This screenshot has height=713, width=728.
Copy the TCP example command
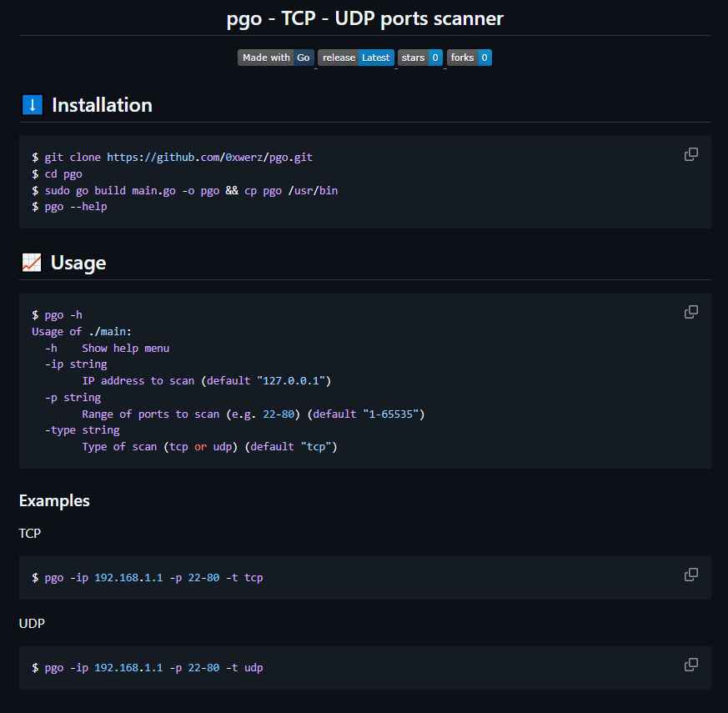pyautogui.click(x=690, y=575)
